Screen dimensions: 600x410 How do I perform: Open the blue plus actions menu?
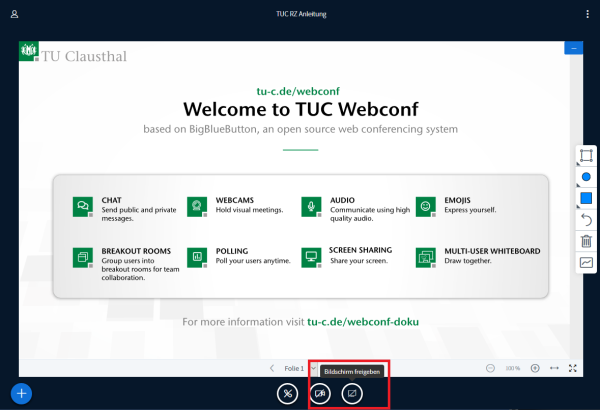(x=21, y=393)
